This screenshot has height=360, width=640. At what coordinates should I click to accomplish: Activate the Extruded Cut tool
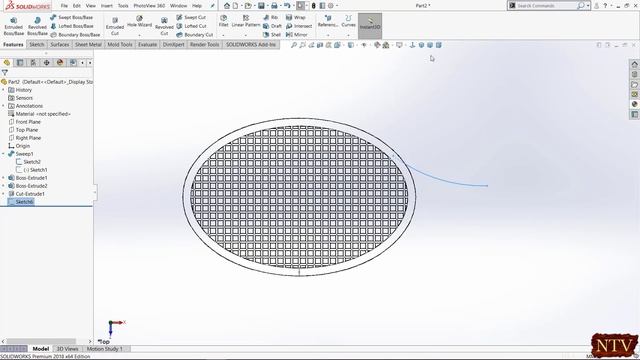click(x=115, y=27)
